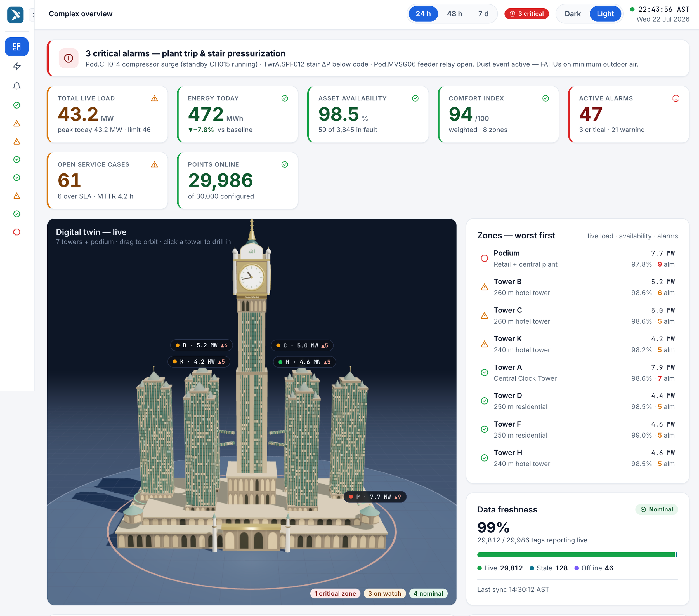This screenshot has height=616, width=699.
Task: Click the Tower B warning status icon
Action: [x=485, y=287]
